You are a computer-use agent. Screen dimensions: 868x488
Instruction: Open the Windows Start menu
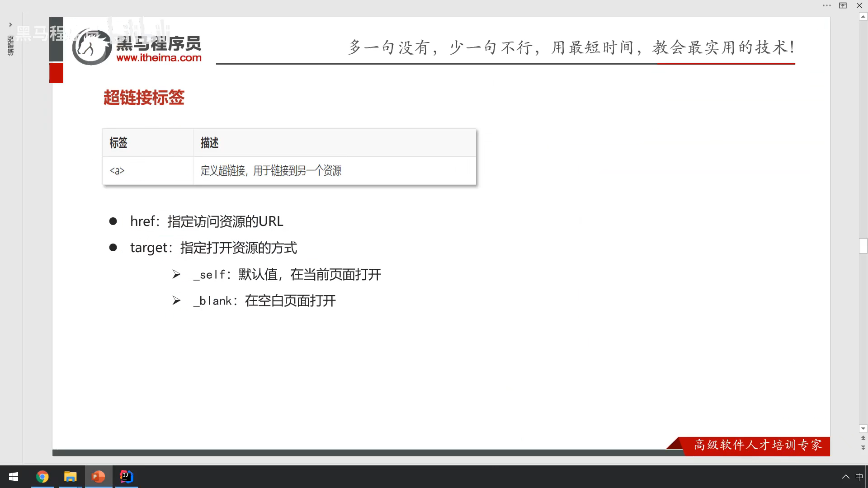pos(14,477)
